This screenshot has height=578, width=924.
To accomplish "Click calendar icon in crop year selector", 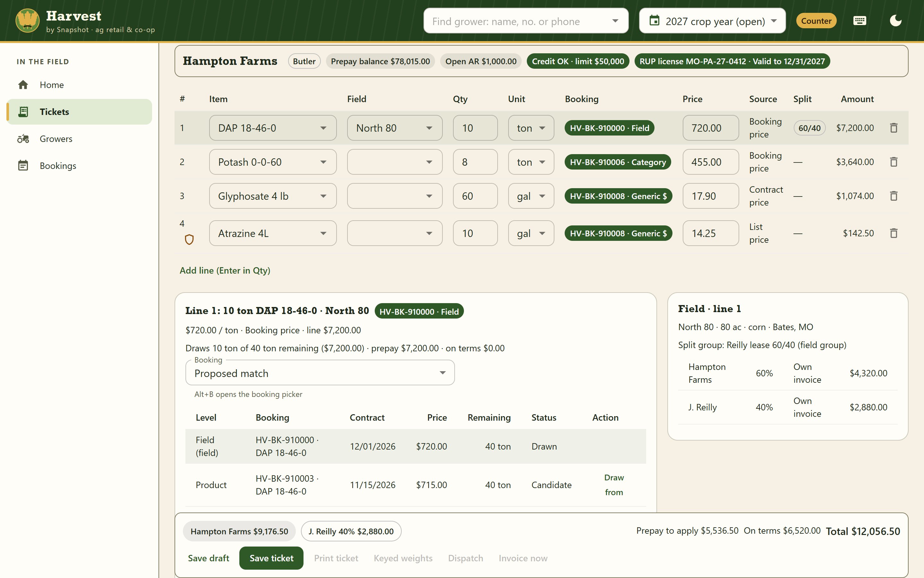I will (654, 21).
